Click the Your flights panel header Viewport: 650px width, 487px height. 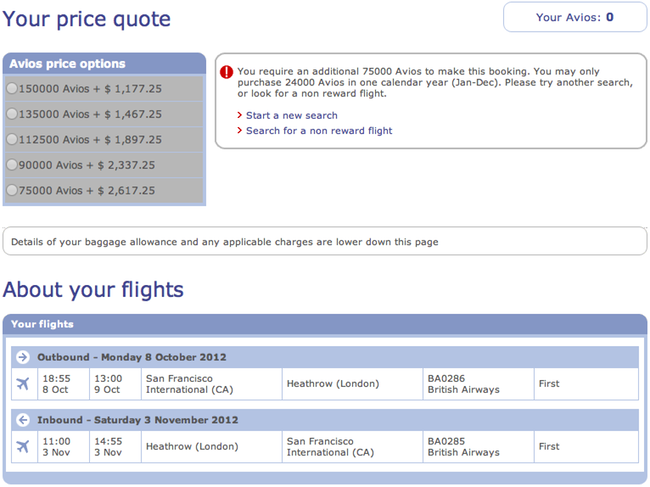click(325, 324)
